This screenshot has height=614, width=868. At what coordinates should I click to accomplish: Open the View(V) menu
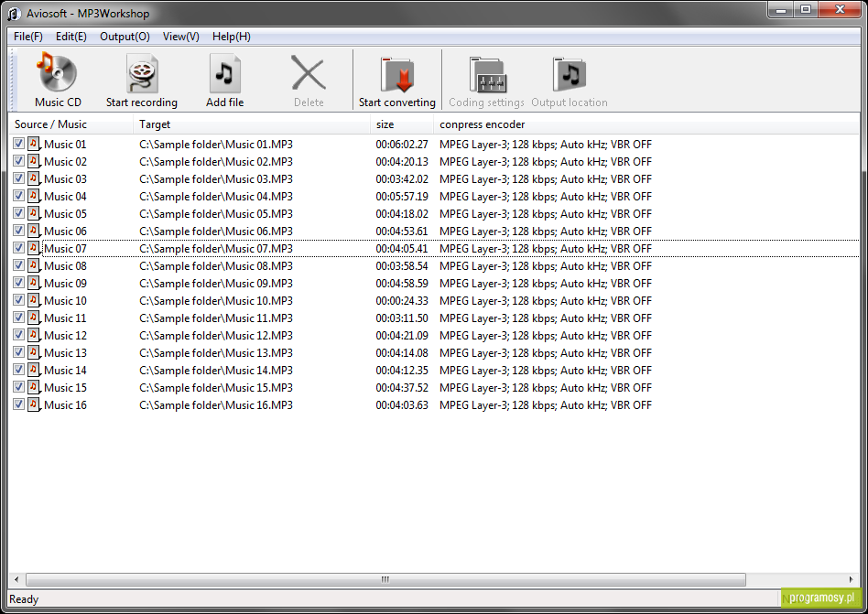[x=180, y=37]
